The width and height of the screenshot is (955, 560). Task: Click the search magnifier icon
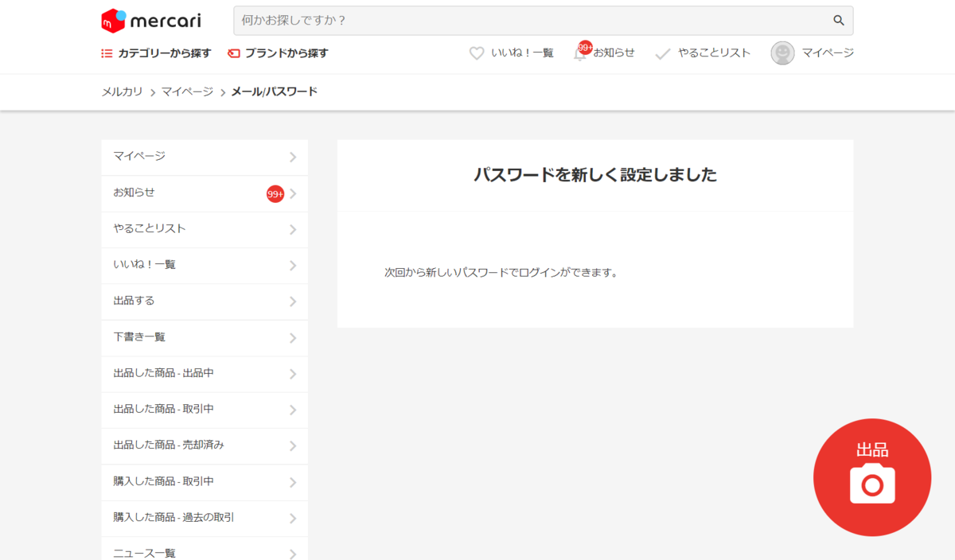point(839,21)
